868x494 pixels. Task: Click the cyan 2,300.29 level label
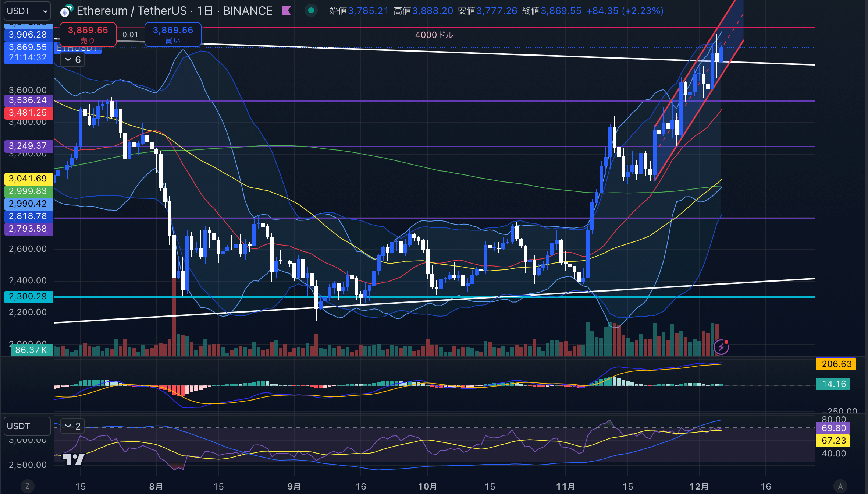tap(28, 296)
